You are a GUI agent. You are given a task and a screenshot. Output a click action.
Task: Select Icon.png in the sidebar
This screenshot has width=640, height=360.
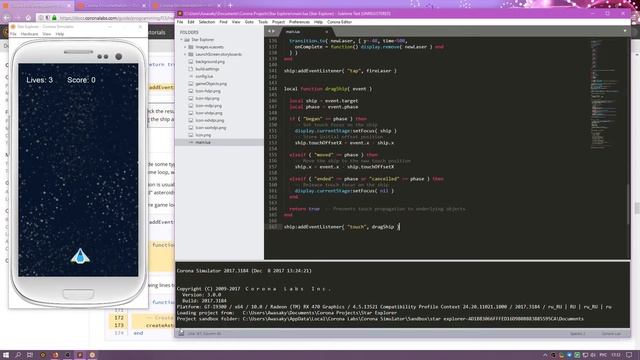203,135
